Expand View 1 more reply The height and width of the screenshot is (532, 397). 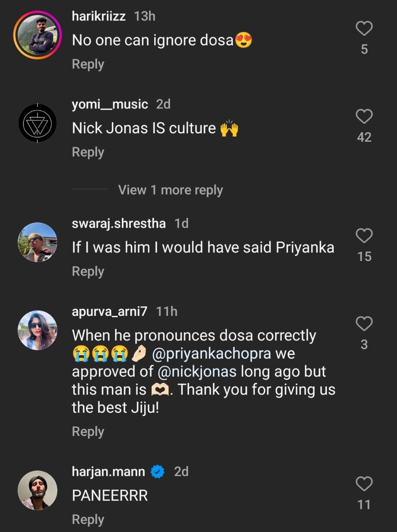pyautogui.click(x=170, y=190)
